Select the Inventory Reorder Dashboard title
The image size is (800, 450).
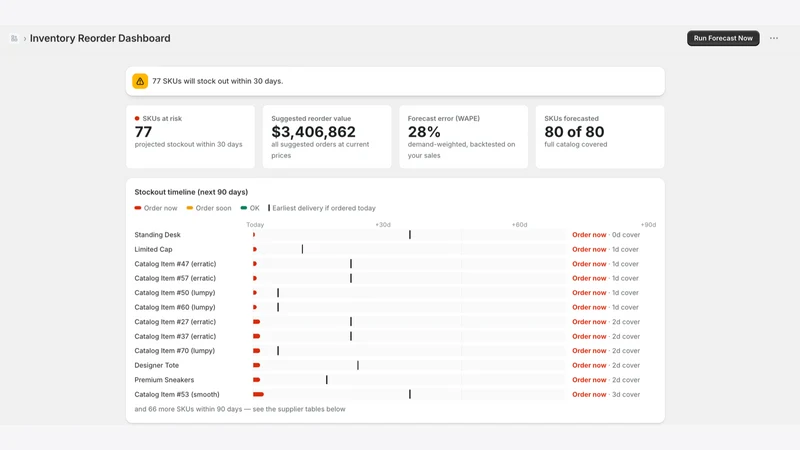click(100, 38)
